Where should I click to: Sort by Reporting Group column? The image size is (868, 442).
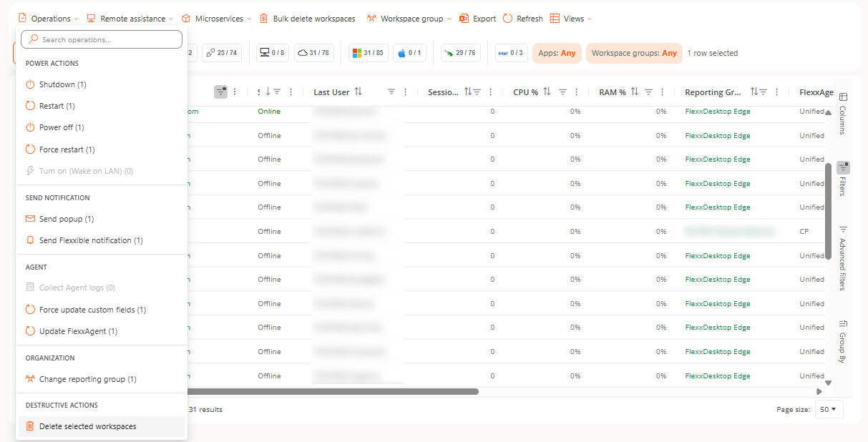tap(754, 92)
